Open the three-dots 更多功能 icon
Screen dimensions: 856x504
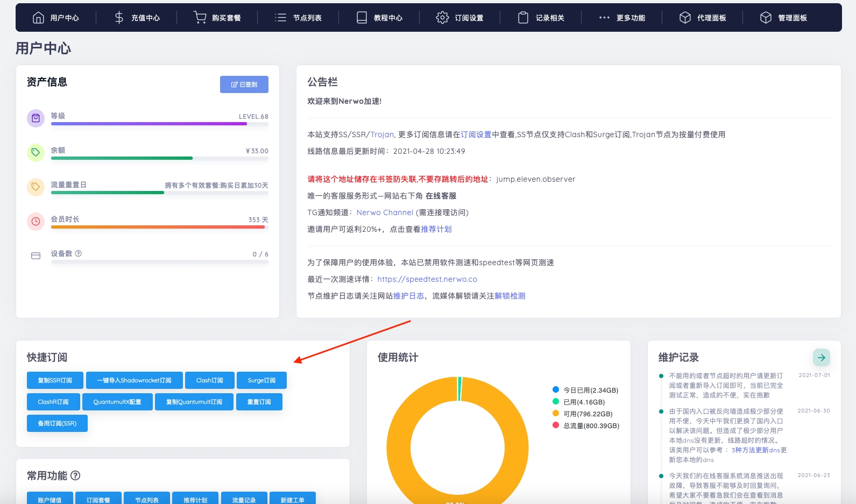click(604, 18)
